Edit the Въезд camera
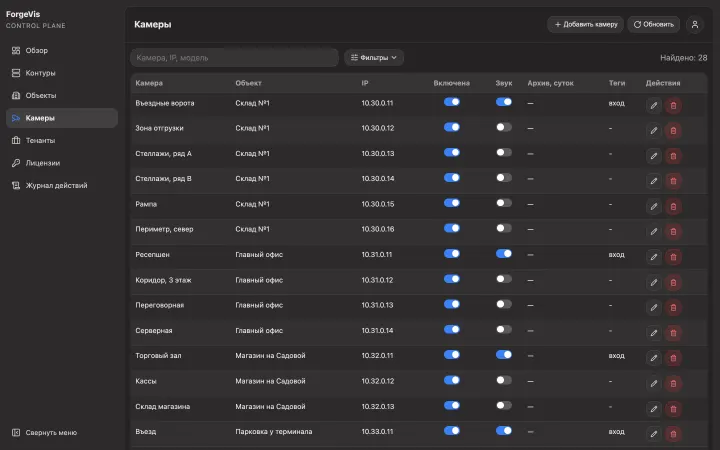The width and height of the screenshot is (720, 450). (x=653, y=434)
